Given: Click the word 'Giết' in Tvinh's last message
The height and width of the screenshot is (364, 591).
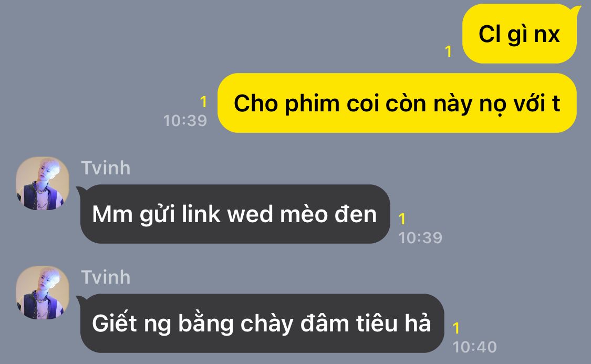Looking at the screenshot, I should tap(114, 323).
